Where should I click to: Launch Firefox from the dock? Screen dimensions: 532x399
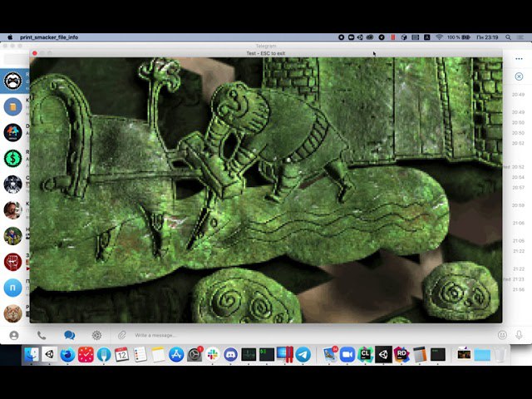[x=67, y=355]
